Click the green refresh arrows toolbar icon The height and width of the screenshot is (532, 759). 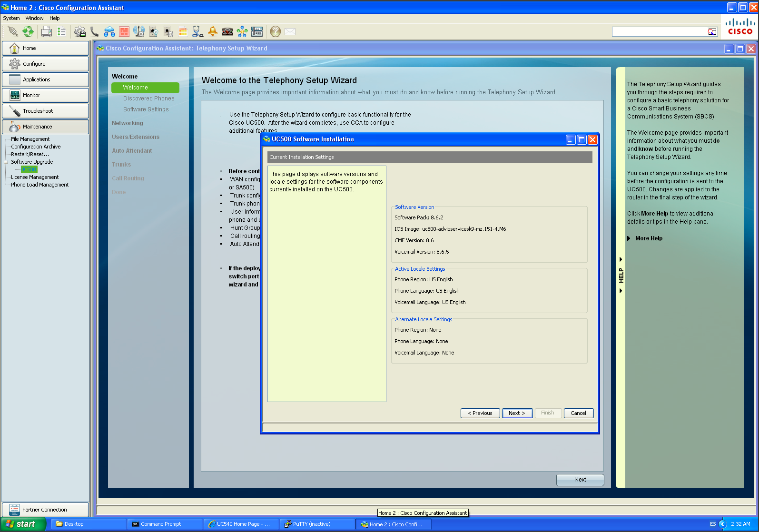click(x=28, y=31)
